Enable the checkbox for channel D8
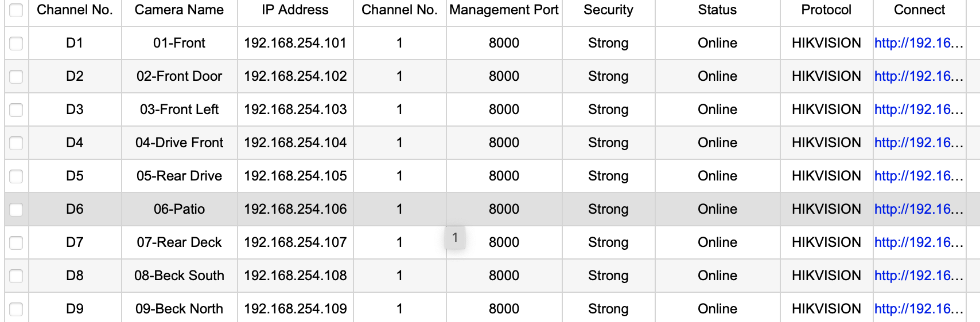 [x=16, y=276]
